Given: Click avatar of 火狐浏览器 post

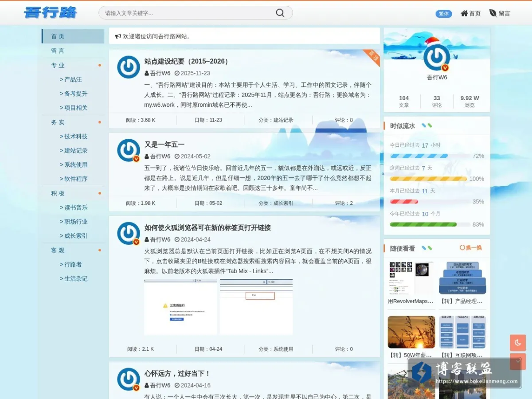Looking at the screenshot, I should (129, 233).
